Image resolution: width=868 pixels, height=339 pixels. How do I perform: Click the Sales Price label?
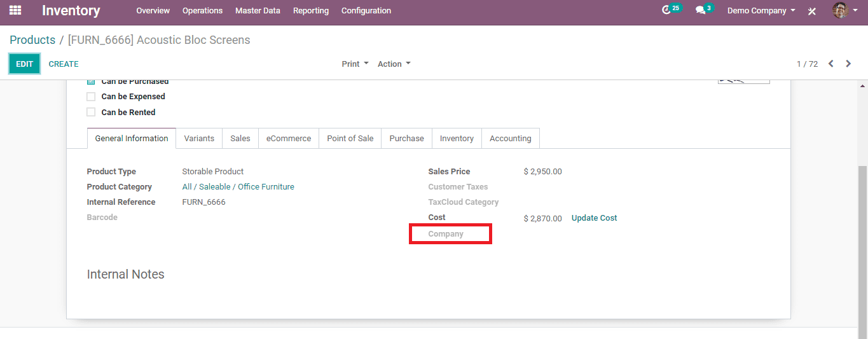click(449, 172)
